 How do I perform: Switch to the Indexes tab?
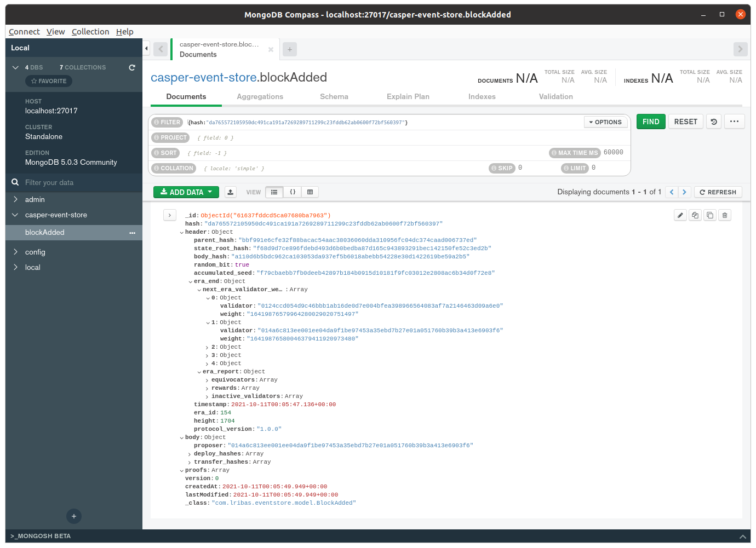pos(482,96)
